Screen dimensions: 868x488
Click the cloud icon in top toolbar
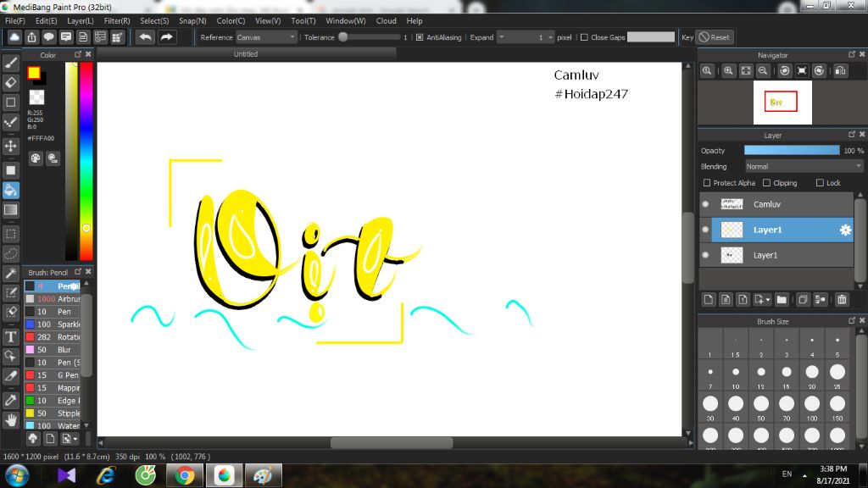click(14, 37)
